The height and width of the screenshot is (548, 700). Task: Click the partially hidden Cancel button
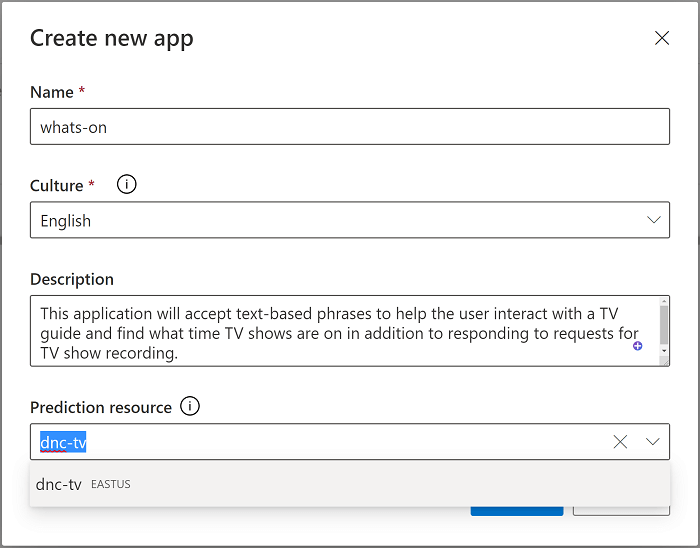coord(620,511)
